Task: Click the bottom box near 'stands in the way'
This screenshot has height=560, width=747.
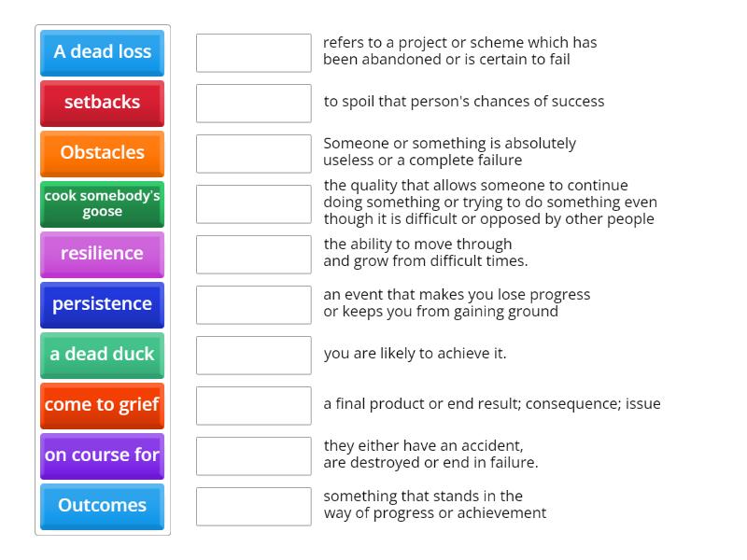Action: click(253, 506)
